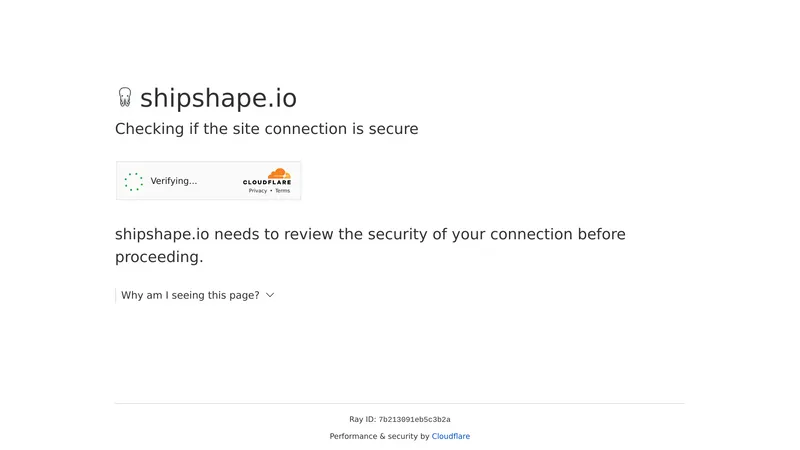The height and width of the screenshot is (450, 800).
Task: Follow the blue Cloudflare link in the footer
Action: click(x=451, y=436)
